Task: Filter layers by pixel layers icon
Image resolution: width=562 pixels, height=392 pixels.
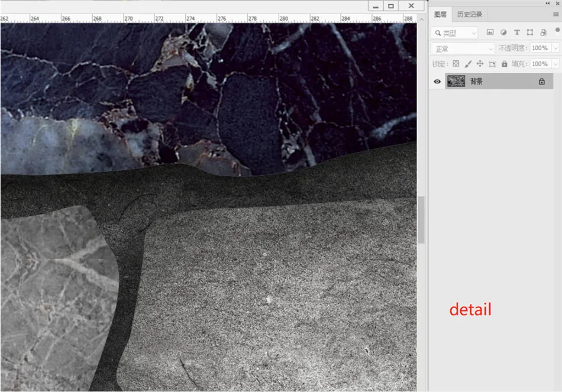Action: (490, 33)
